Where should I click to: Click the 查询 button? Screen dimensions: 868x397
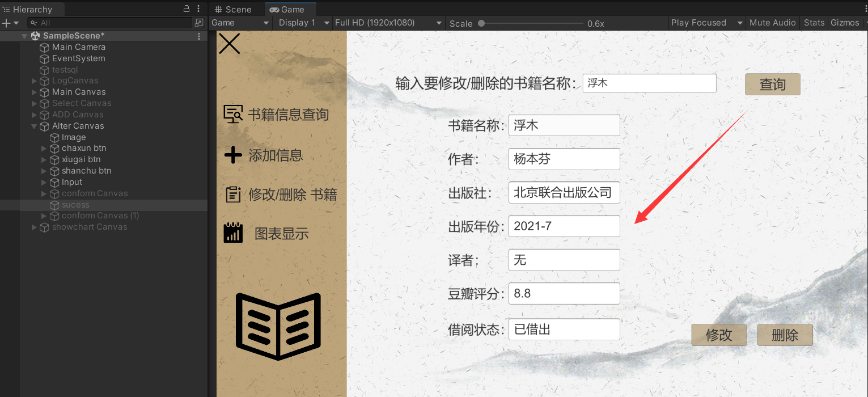click(773, 85)
